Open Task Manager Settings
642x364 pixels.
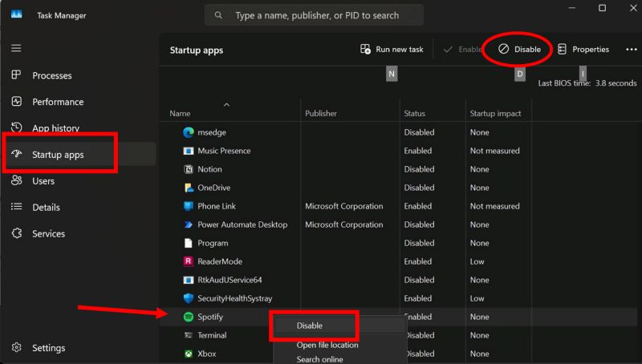click(48, 348)
